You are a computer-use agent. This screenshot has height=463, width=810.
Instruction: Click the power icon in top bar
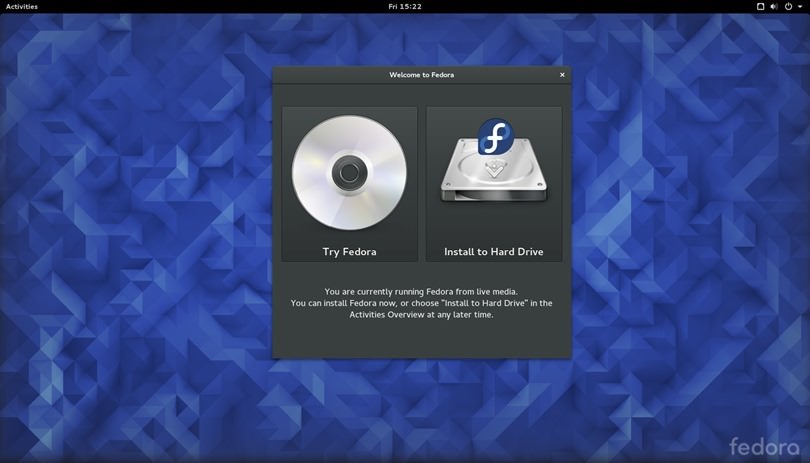(788, 7)
